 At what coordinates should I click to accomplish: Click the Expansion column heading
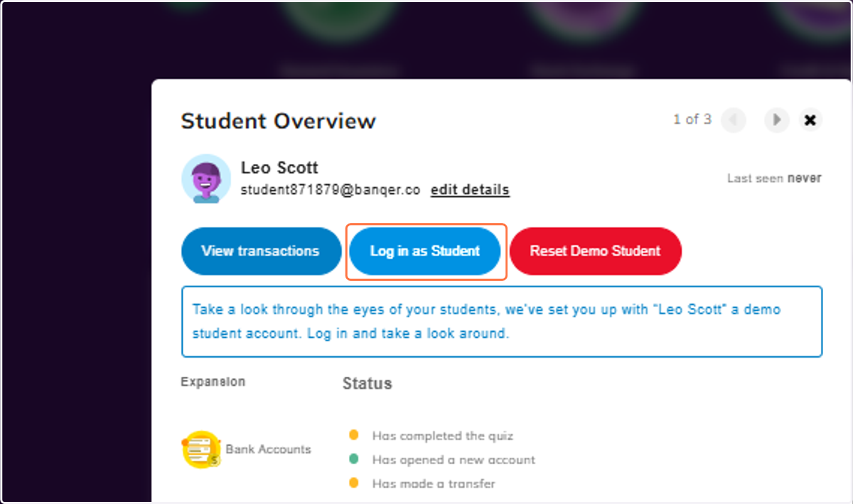pos(213,382)
